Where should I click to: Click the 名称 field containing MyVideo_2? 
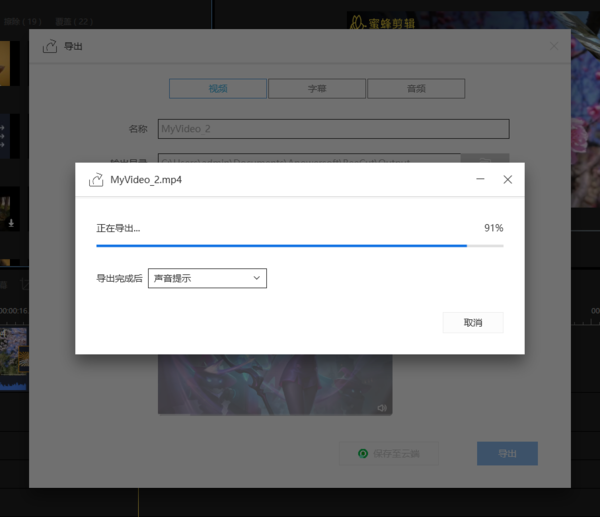[x=333, y=129]
